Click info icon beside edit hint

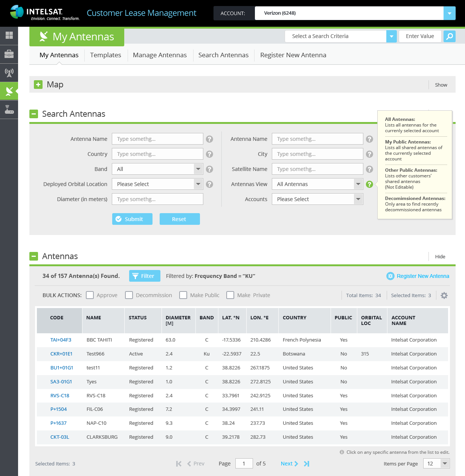342,452
